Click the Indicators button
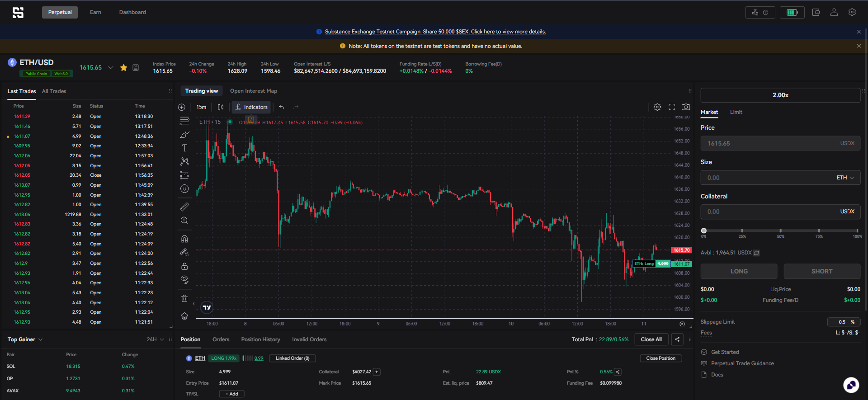The width and height of the screenshot is (868, 400). pos(251,107)
